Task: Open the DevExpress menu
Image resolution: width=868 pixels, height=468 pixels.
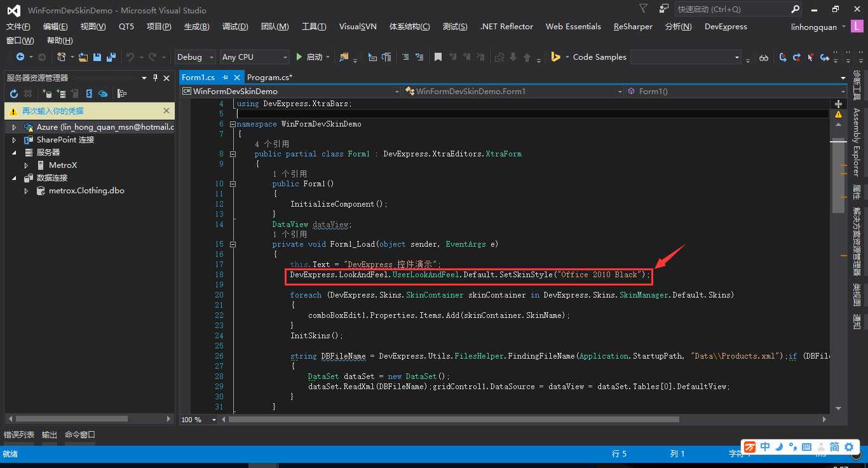Action: click(x=726, y=27)
